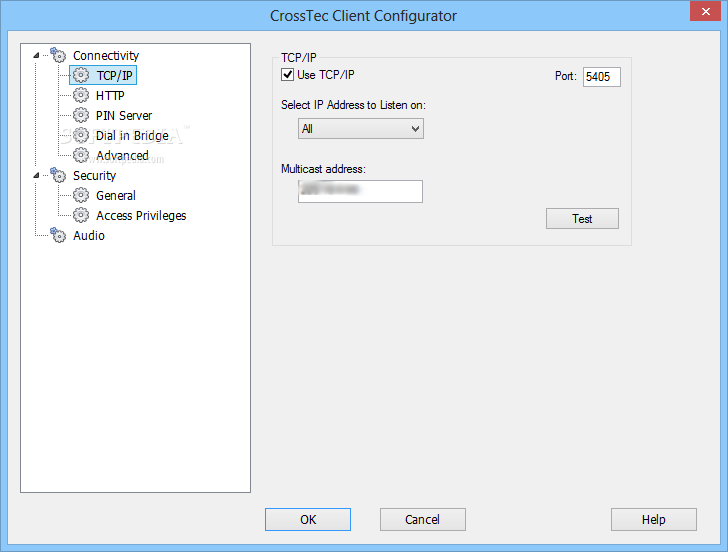Image resolution: width=728 pixels, height=552 pixels.
Task: Click the Security gears icon
Action: [58, 175]
